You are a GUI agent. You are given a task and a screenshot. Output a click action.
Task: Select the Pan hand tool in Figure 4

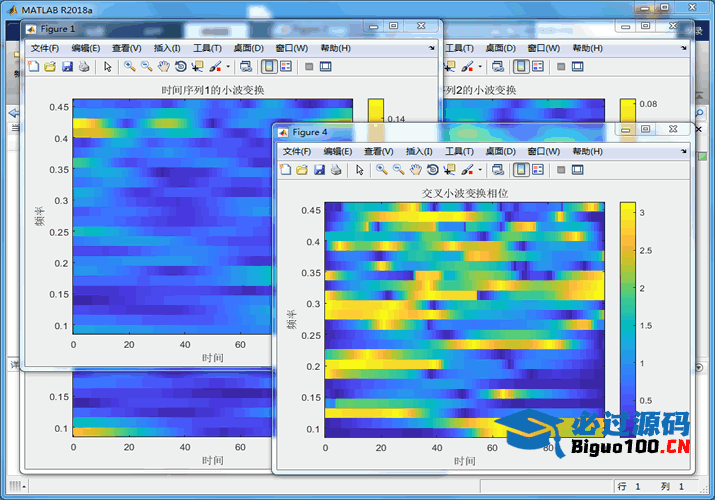415,170
